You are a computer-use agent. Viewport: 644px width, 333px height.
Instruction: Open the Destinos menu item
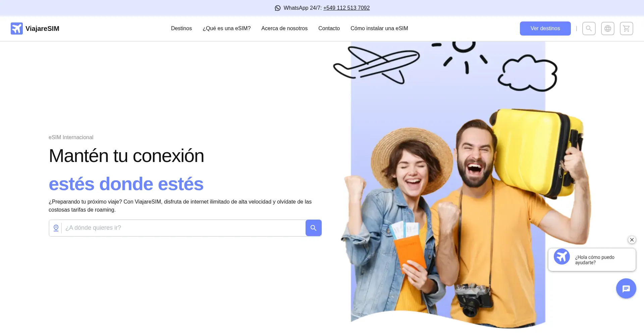point(181,29)
